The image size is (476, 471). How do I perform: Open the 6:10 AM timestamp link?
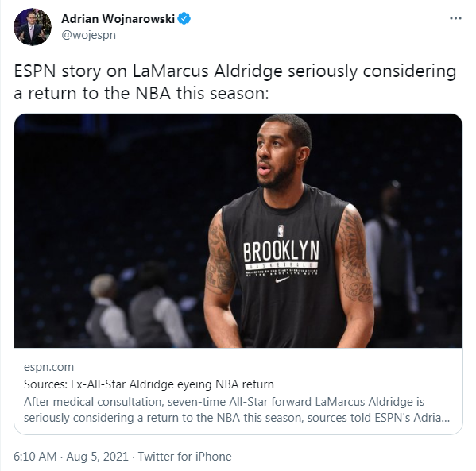pyautogui.click(x=35, y=457)
